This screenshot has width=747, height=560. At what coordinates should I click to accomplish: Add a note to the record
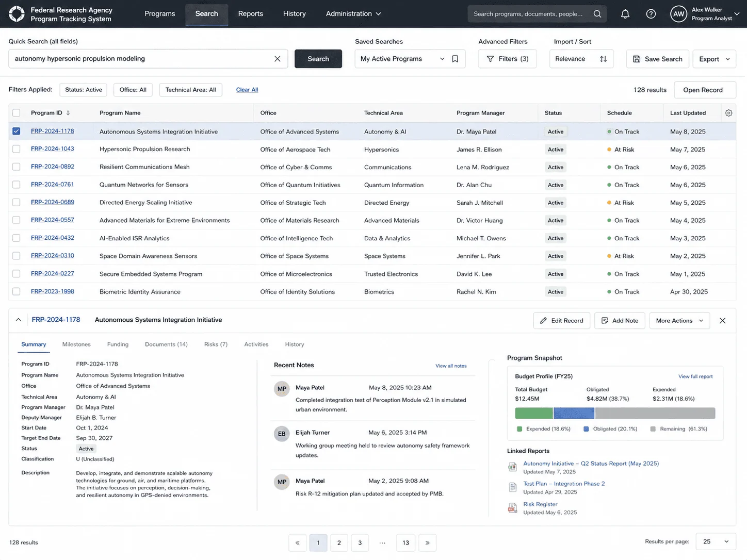pos(620,321)
